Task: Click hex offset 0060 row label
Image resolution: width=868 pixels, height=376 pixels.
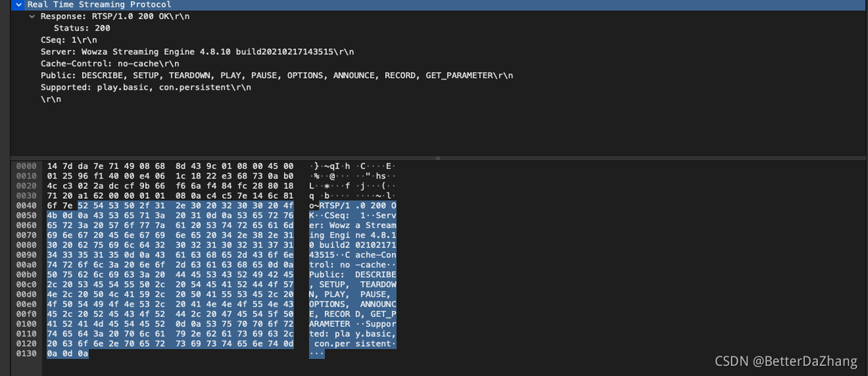Action: click(26, 226)
